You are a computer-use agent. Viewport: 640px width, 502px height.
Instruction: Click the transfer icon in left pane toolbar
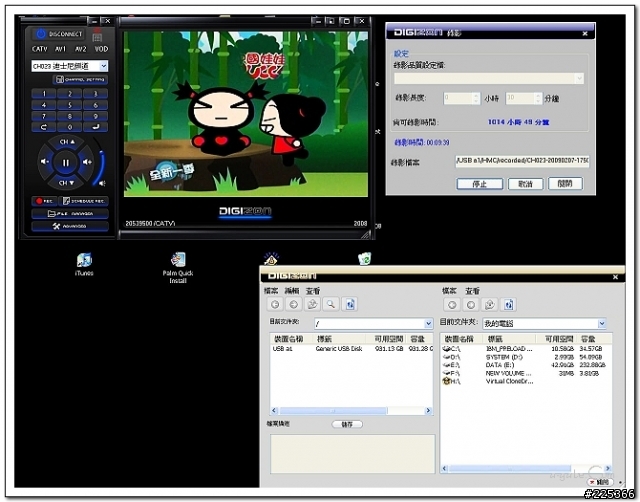(350, 304)
